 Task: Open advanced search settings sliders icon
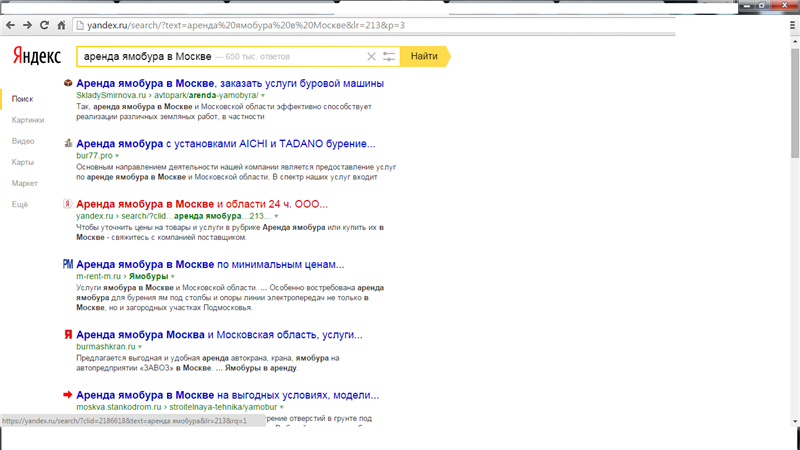[x=389, y=57]
